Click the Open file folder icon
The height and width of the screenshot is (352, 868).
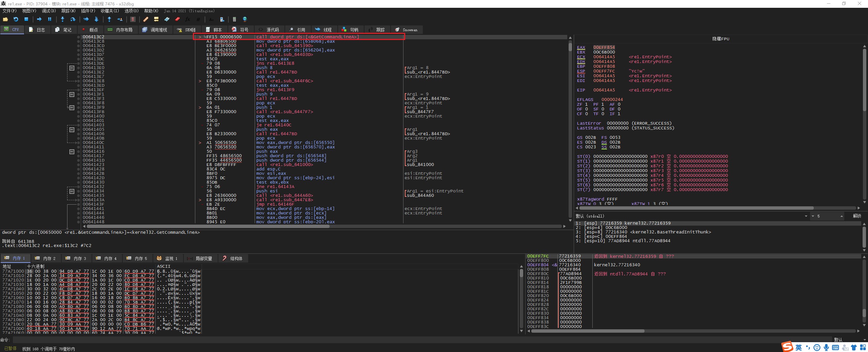click(x=5, y=19)
